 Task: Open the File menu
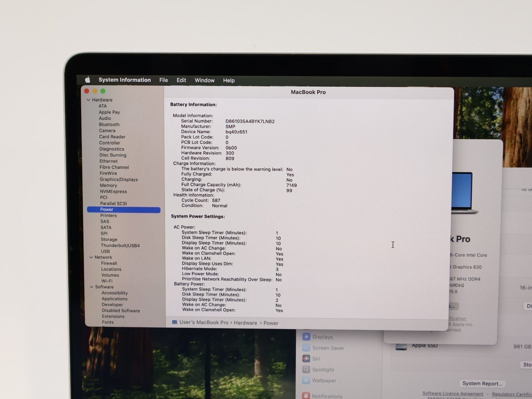(164, 80)
